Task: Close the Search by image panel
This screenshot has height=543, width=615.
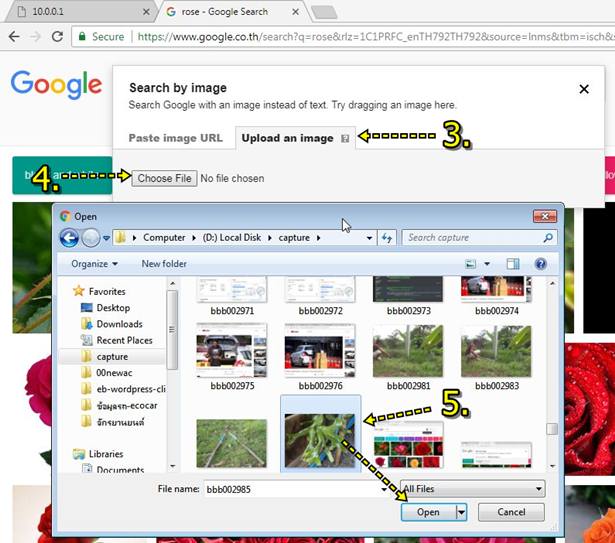Action: point(584,89)
